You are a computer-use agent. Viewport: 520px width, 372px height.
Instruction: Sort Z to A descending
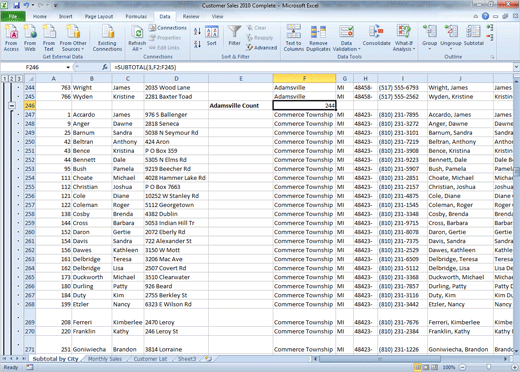197,44
